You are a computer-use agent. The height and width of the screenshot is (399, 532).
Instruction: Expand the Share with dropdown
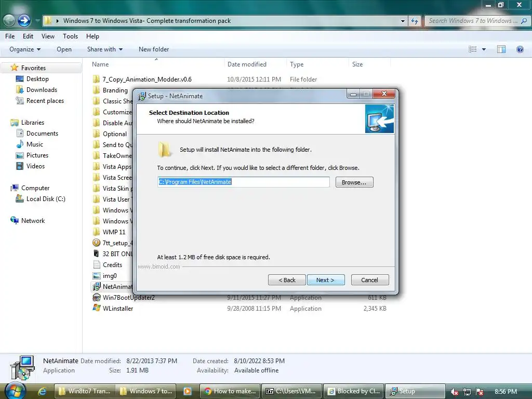[x=105, y=49]
